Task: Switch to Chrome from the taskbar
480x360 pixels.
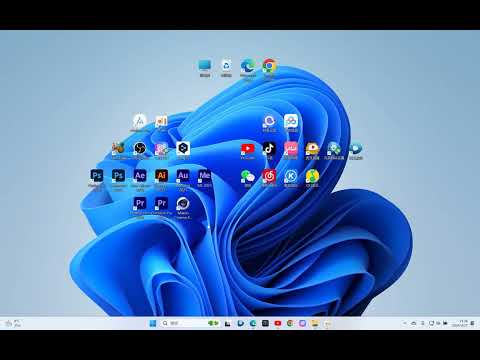Action: pos(290,323)
